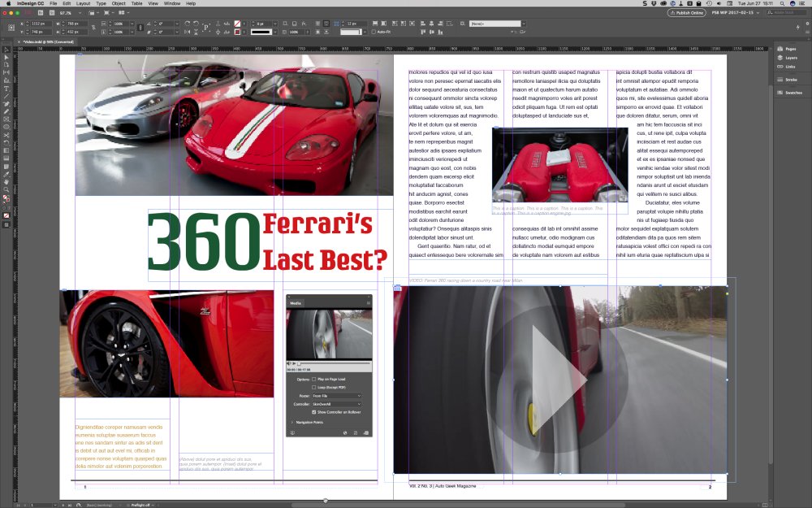Click the fill color swatch in control bar

click(237, 24)
